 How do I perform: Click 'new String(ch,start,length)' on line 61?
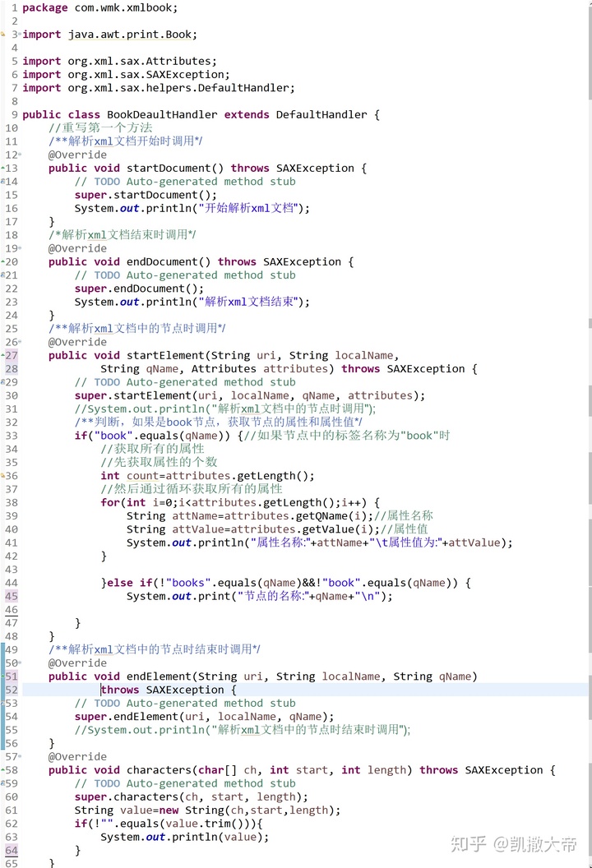247,810
